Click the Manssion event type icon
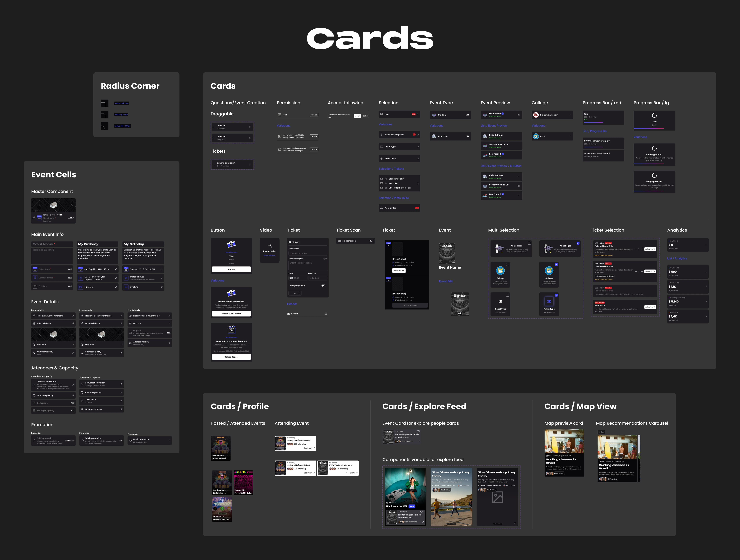The width and height of the screenshot is (740, 560). 434,136
